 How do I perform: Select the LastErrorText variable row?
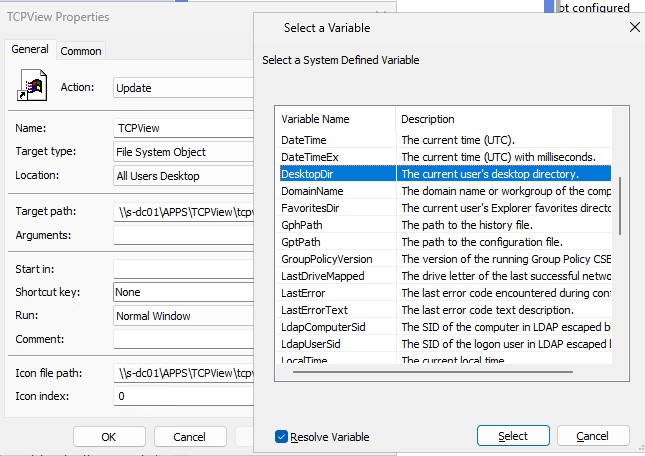point(443,310)
